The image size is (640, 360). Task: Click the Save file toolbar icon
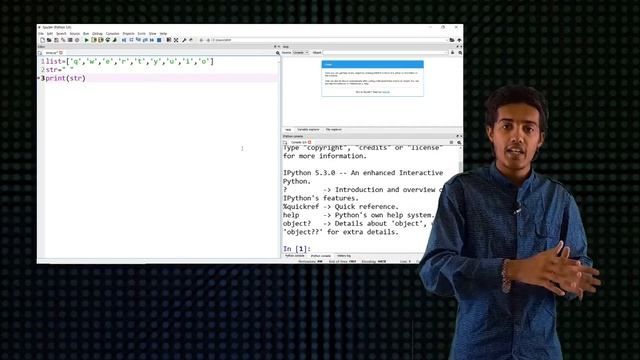[56, 40]
